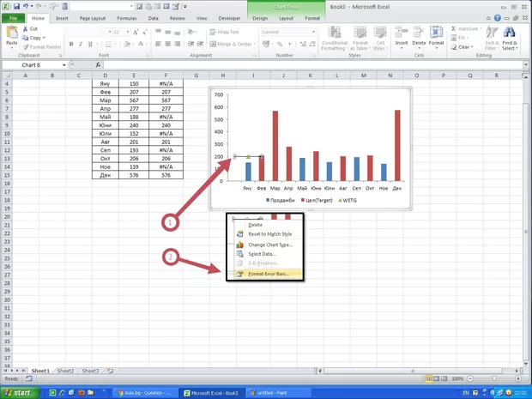This screenshot has width=532, height=399.
Task: Click the Increase Font Size icon
Action: click(136, 33)
